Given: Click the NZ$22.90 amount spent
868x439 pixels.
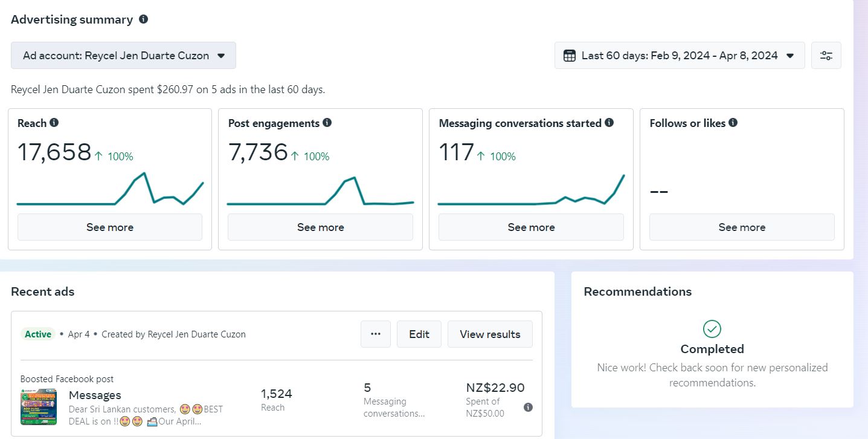Looking at the screenshot, I should [x=495, y=388].
